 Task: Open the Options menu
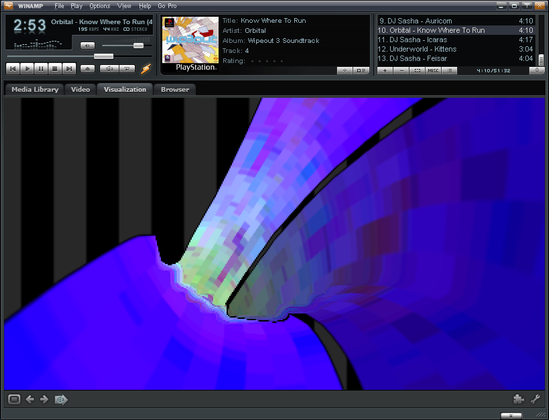pyautogui.click(x=99, y=6)
